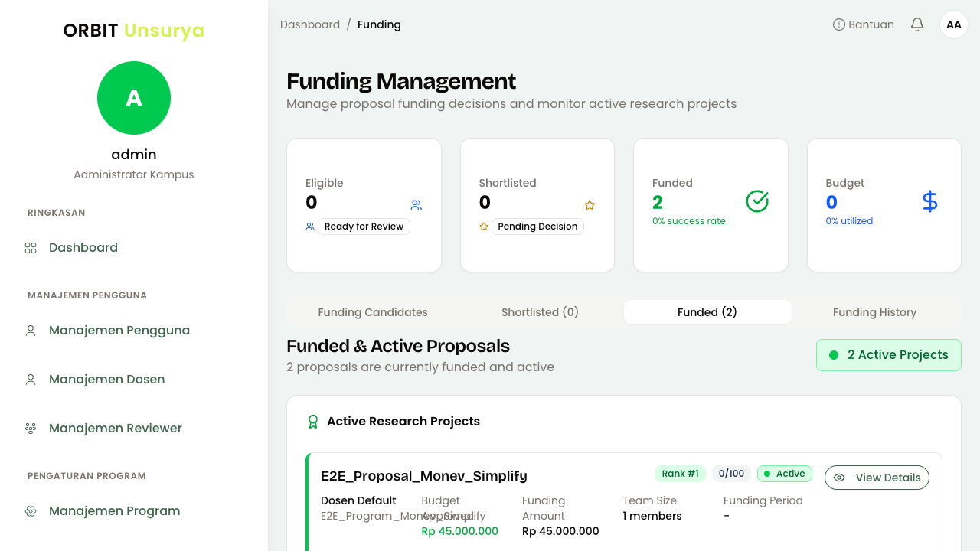Viewport: 980px width, 551px height.
Task: Click the Rank #1 badge
Action: (x=681, y=474)
